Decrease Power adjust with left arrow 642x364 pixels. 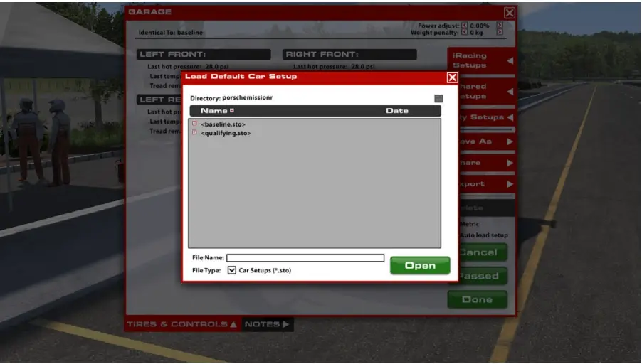point(464,26)
